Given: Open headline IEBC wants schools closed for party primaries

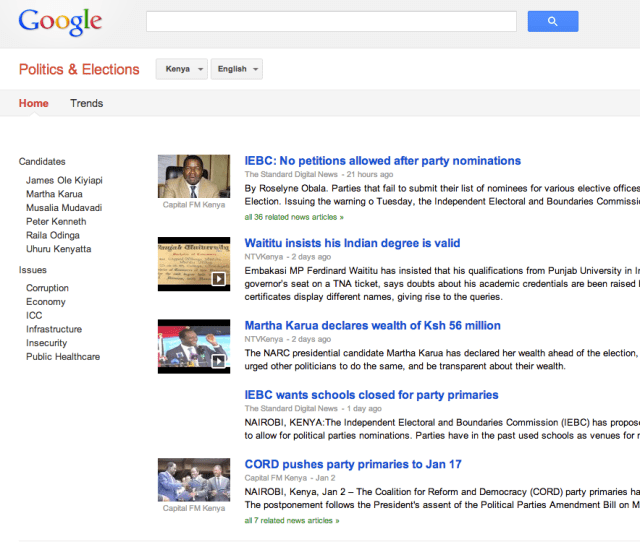Looking at the screenshot, I should pos(371,395).
